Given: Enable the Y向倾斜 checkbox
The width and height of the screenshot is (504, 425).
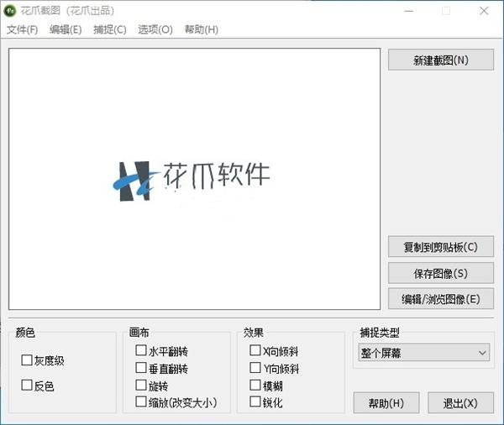Looking at the screenshot, I should click(255, 368).
